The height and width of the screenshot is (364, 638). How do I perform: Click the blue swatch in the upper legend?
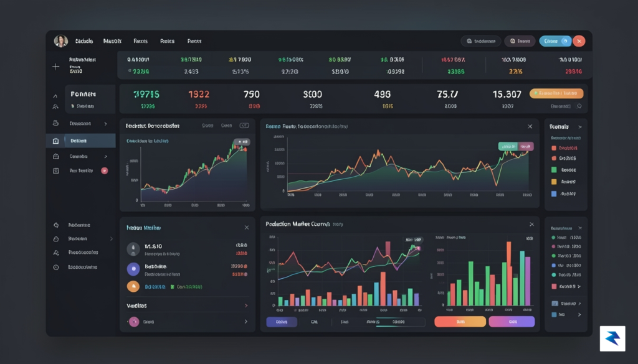pos(554,194)
